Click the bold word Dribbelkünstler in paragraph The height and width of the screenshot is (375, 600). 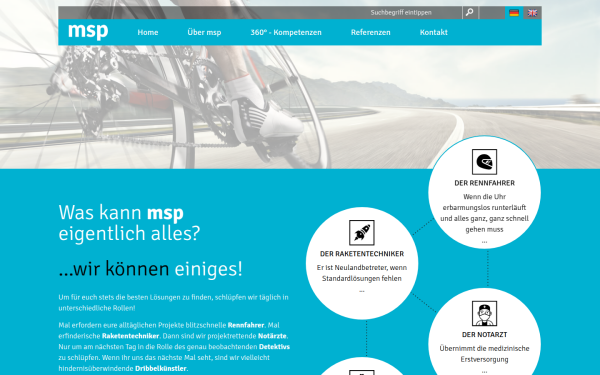tap(161, 368)
